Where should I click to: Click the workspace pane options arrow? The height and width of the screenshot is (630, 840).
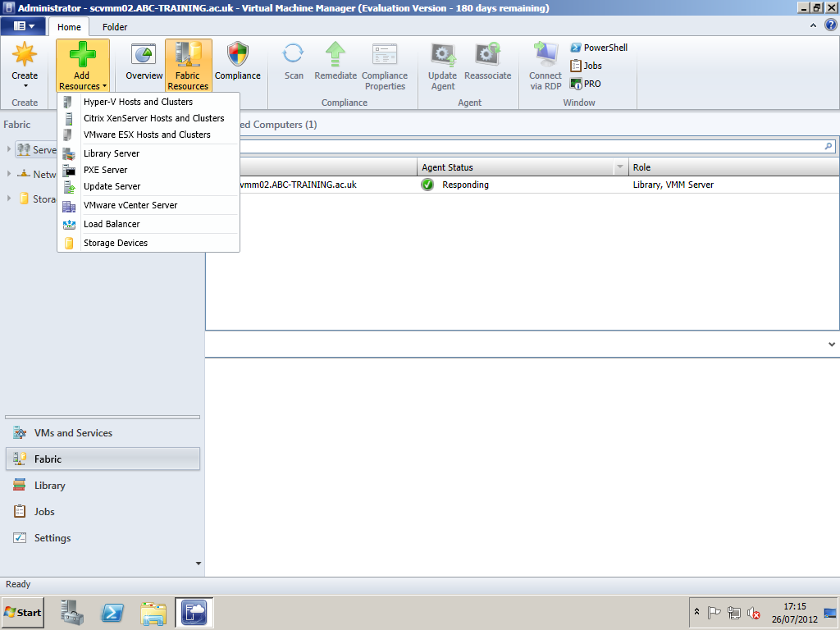(x=199, y=563)
